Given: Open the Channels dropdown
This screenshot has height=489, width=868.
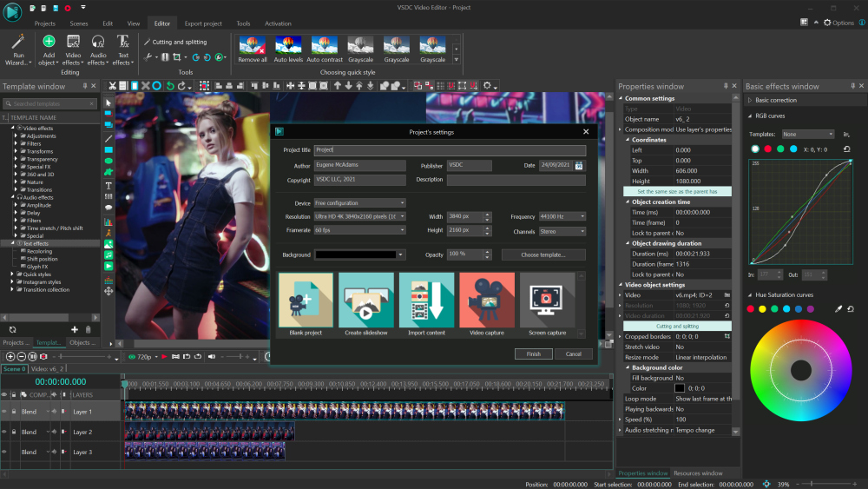Looking at the screenshot, I should pos(562,232).
